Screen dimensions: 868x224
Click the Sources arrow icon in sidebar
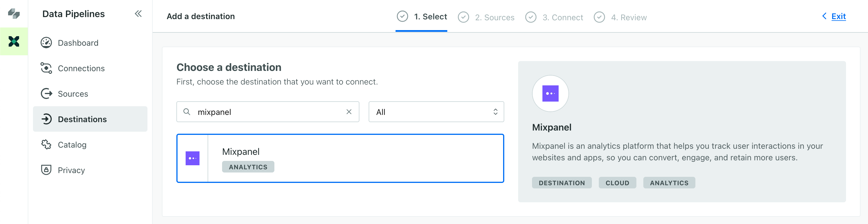47,93
